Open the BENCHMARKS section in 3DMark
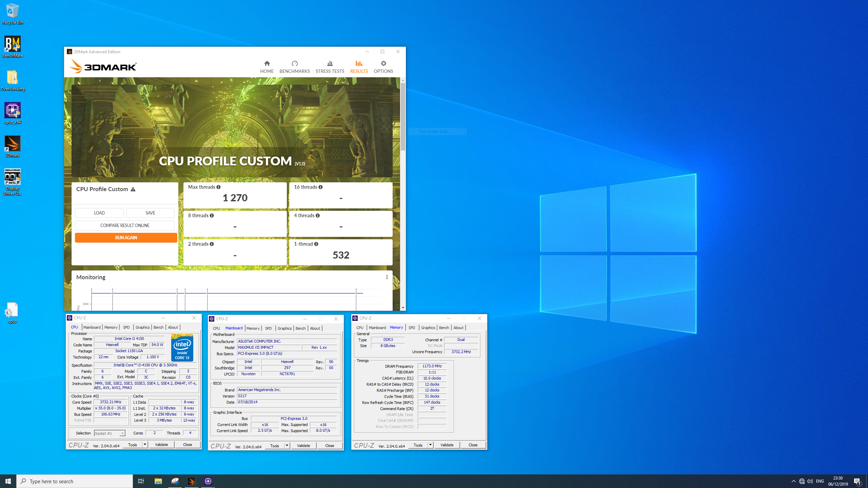This screenshot has width=868, height=488. point(295,67)
